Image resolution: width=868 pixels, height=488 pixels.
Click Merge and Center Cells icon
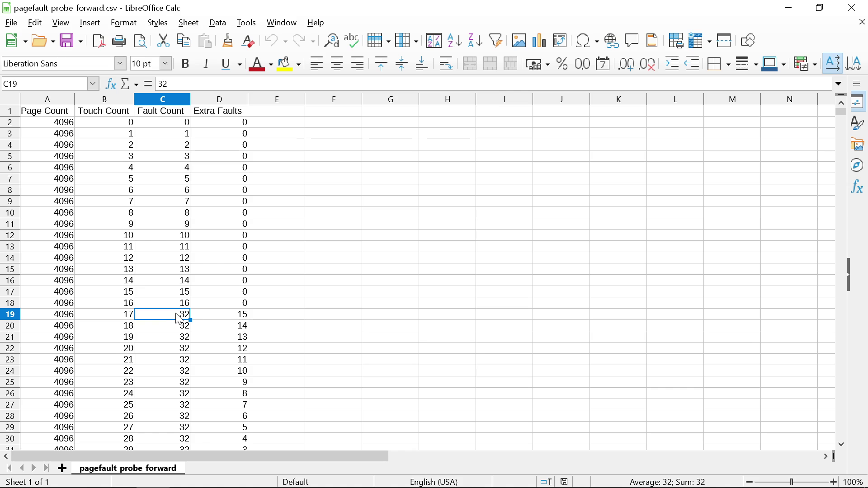(x=470, y=64)
